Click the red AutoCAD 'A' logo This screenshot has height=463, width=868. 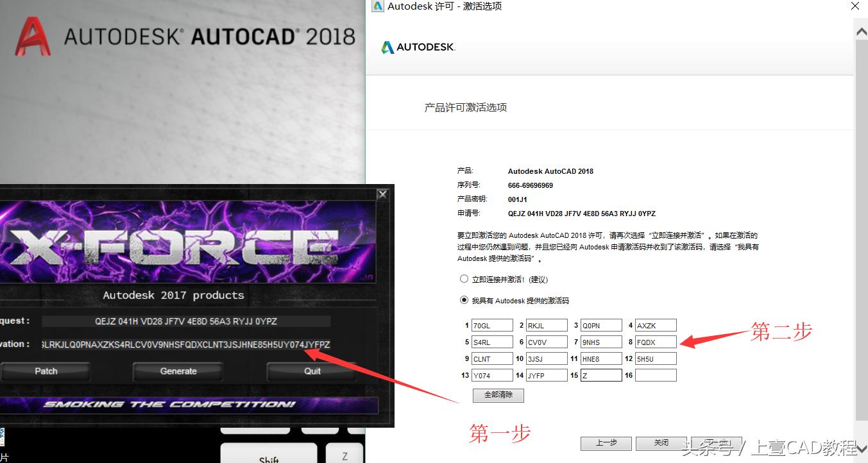pyautogui.click(x=31, y=35)
